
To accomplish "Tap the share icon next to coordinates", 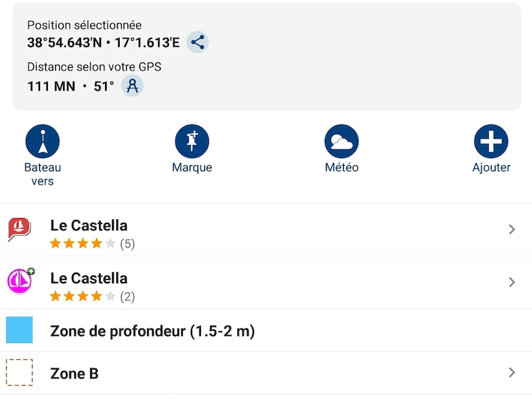I will [198, 43].
